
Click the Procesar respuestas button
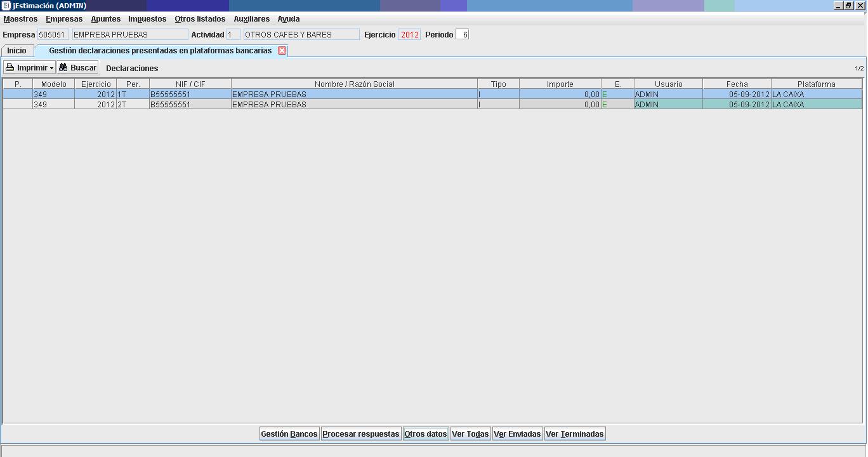point(361,434)
